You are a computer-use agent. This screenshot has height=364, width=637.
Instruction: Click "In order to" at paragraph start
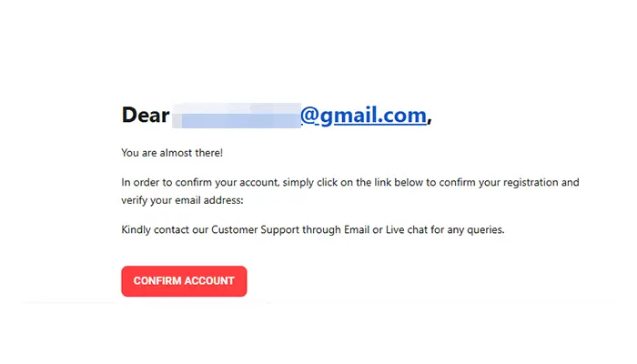[x=147, y=182]
